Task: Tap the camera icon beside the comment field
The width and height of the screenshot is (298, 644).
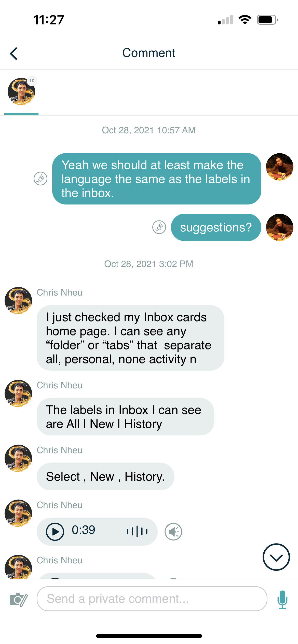Action: click(x=19, y=600)
